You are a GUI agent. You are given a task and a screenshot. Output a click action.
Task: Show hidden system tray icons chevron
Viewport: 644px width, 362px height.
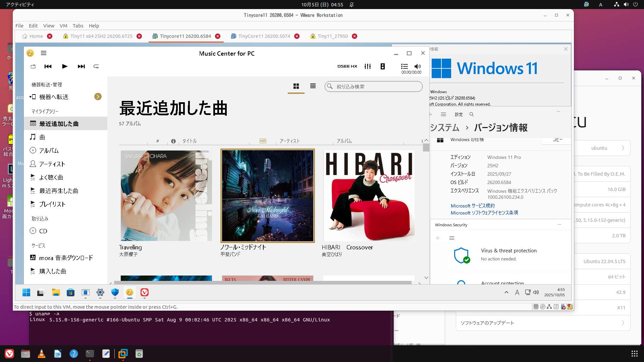coord(506,292)
